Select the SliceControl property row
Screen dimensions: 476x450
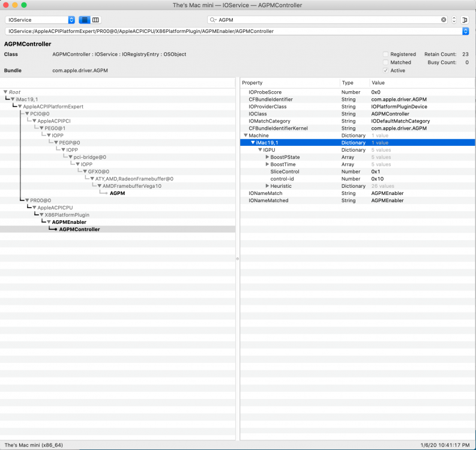[x=358, y=172]
